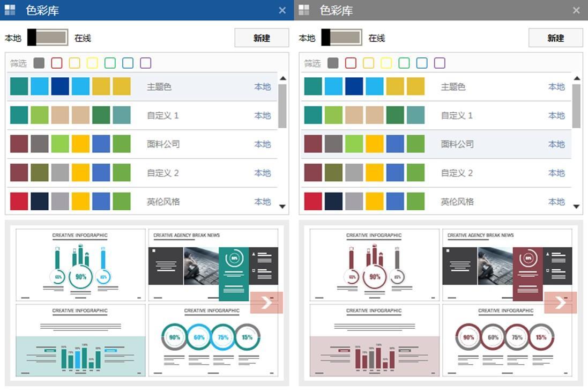Enable the red filter box in left panel

click(x=56, y=63)
